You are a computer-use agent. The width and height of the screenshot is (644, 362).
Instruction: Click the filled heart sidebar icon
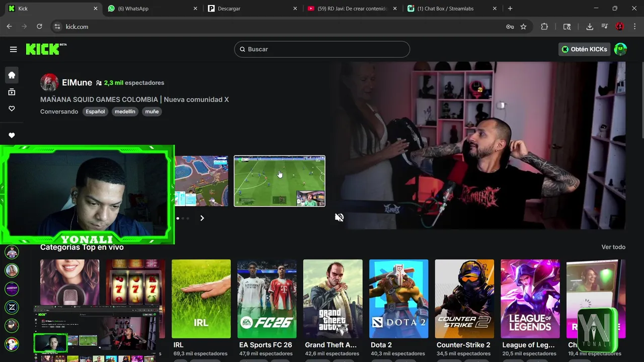click(12, 135)
